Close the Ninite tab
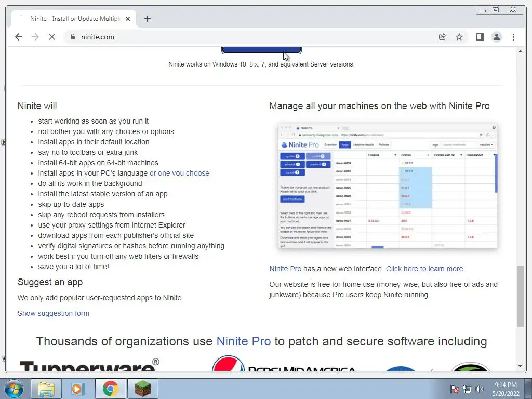 [128, 19]
